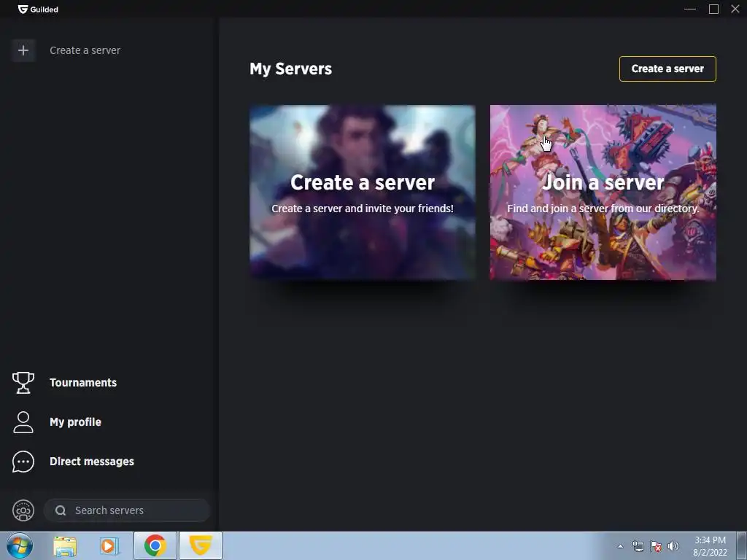Click the volume speaker tray icon
The height and width of the screenshot is (560, 747).
673,546
